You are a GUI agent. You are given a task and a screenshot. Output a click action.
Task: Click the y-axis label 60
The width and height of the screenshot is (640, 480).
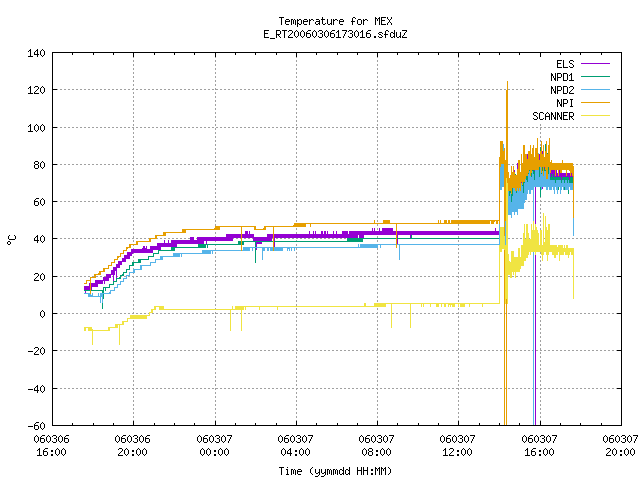[x=39, y=202]
